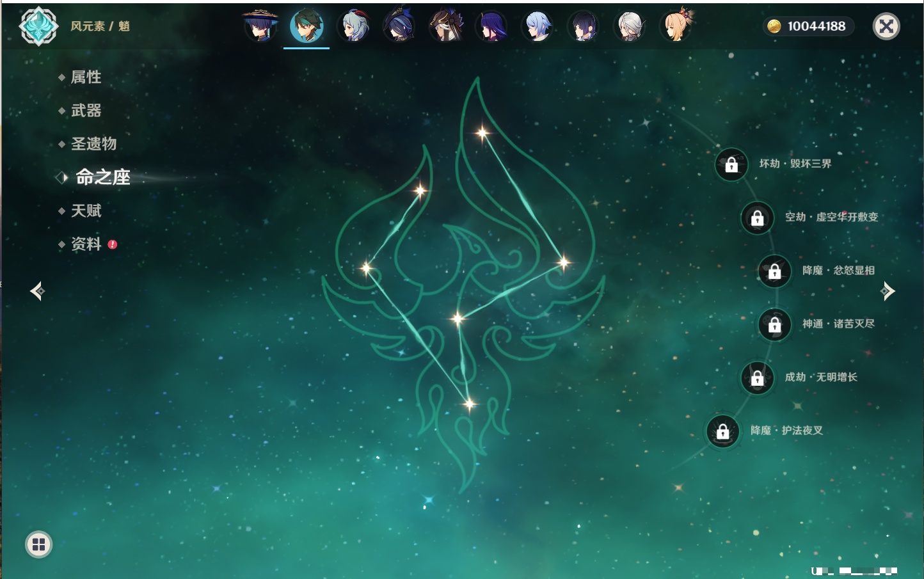924x579 pixels.
Task: Switch to the blonde Yoimiya avatar
Action: pyautogui.click(x=677, y=26)
